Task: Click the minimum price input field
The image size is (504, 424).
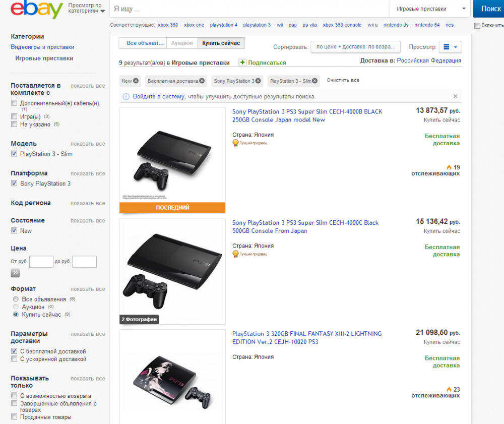Action: click(x=41, y=262)
